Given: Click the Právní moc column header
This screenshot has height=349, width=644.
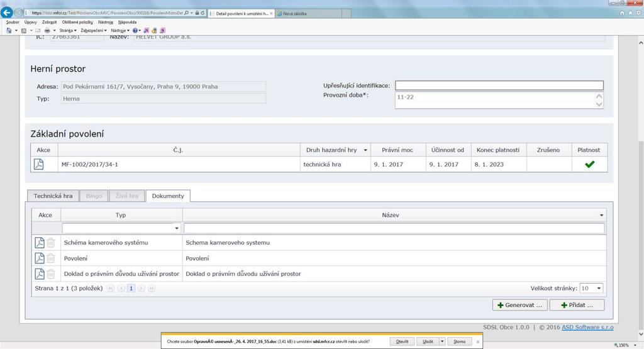Looking at the screenshot, I should click(x=397, y=150).
